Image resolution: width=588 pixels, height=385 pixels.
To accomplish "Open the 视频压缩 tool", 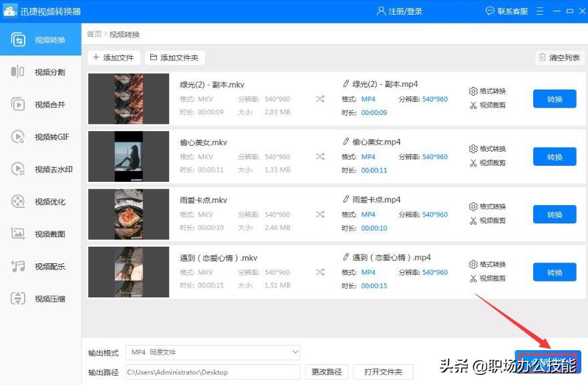I will tap(40, 299).
